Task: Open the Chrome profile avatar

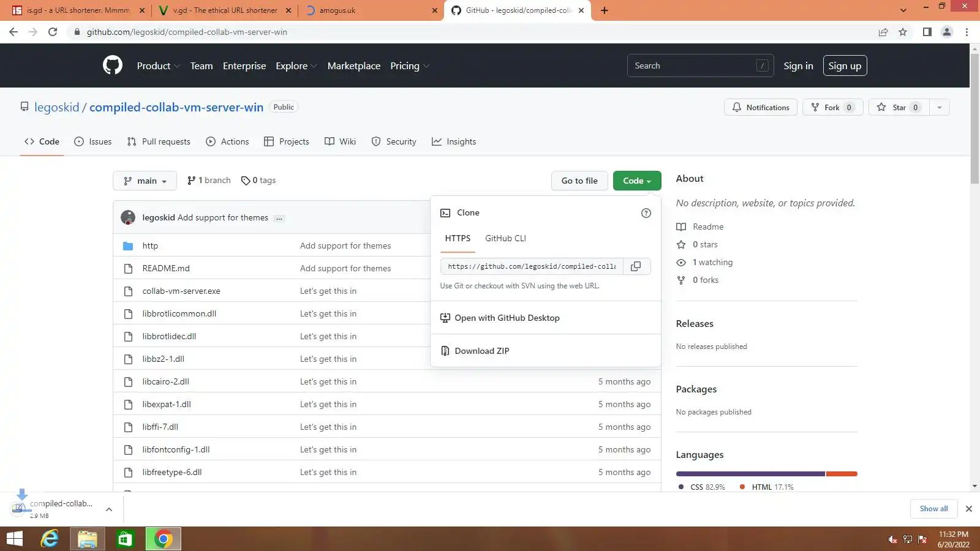Action: pyautogui.click(x=947, y=32)
